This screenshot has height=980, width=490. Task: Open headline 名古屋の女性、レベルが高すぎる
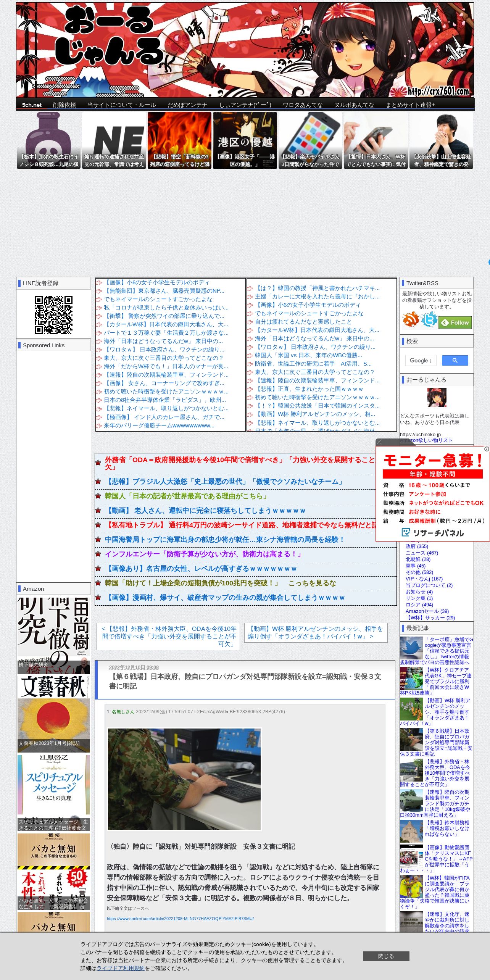[201, 569]
